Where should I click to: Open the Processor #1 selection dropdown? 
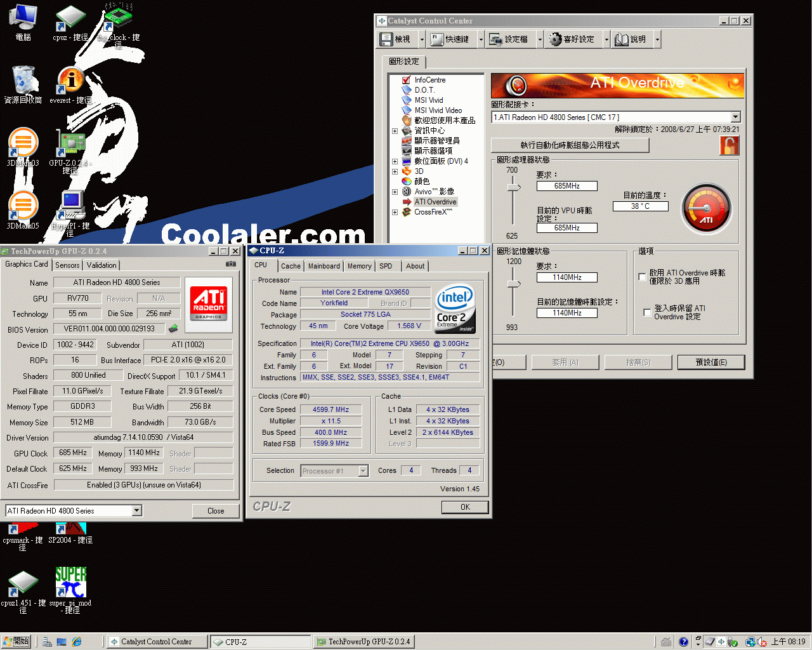pyautogui.click(x=363, y=470)
